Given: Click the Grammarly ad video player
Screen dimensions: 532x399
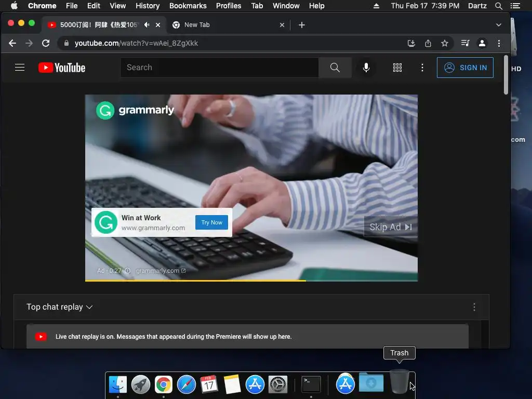Looking at the screenshot, I should (251, 188).
